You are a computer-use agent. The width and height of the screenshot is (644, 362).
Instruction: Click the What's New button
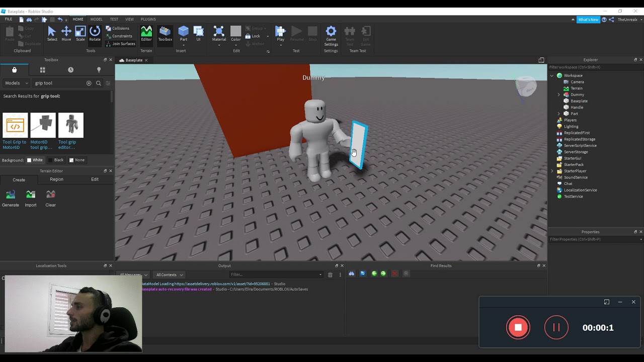click(x=588, y=20)
